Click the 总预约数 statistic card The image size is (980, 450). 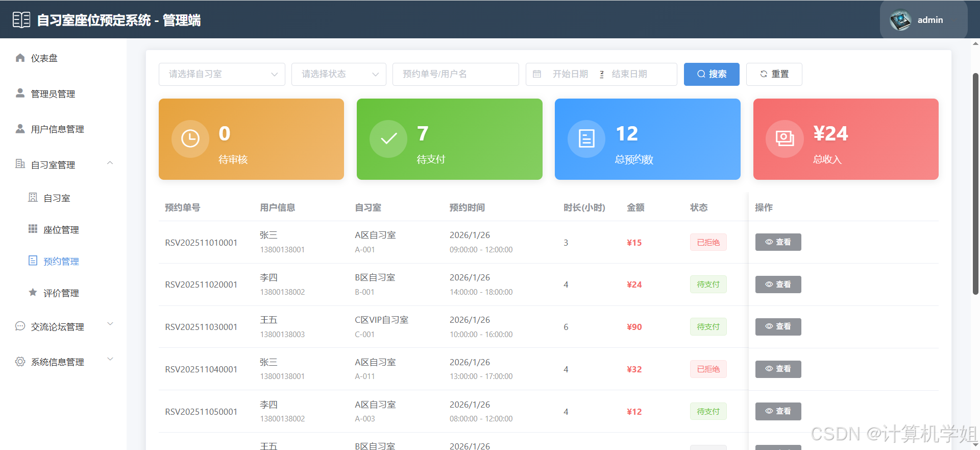647,139
